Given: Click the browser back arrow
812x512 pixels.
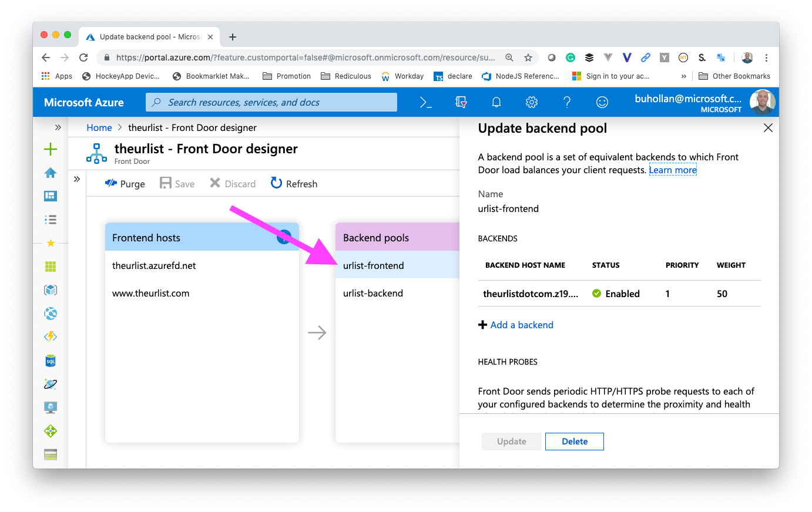Looking at the screenshot, I should tap(46, 58).
